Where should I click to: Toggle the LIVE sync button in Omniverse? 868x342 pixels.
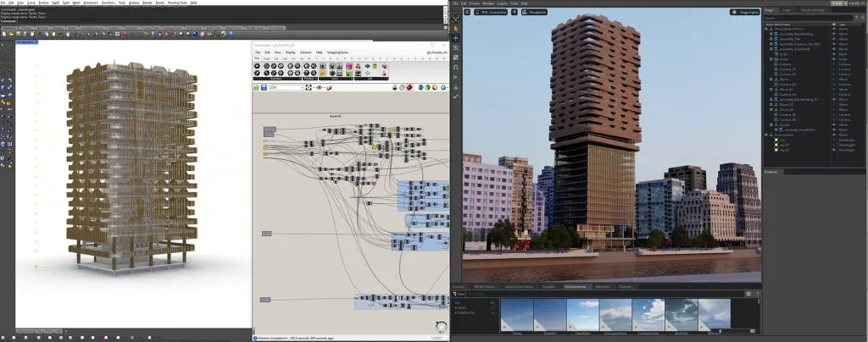click(x=838, y=3)
